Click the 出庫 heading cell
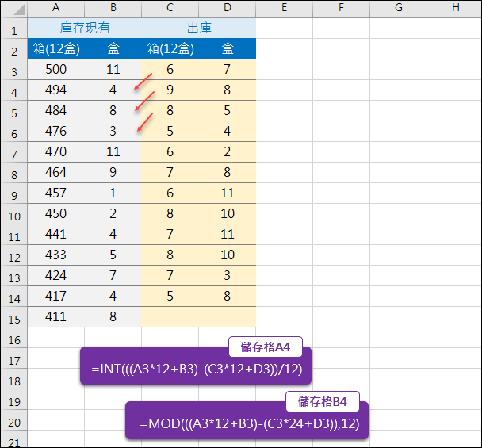 (199, 28)
